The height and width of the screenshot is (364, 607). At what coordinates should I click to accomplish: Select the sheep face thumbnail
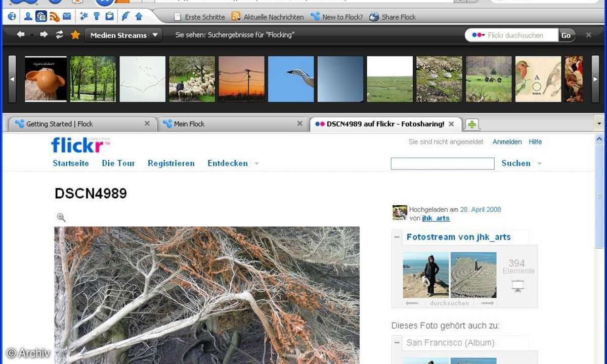(x=46, y=79)
